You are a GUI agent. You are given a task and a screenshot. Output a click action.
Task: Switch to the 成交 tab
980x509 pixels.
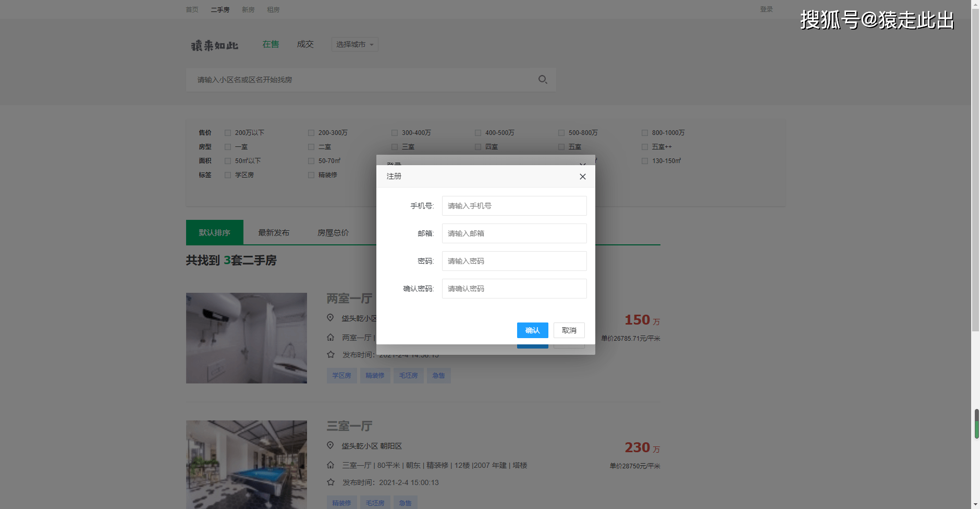305,44
